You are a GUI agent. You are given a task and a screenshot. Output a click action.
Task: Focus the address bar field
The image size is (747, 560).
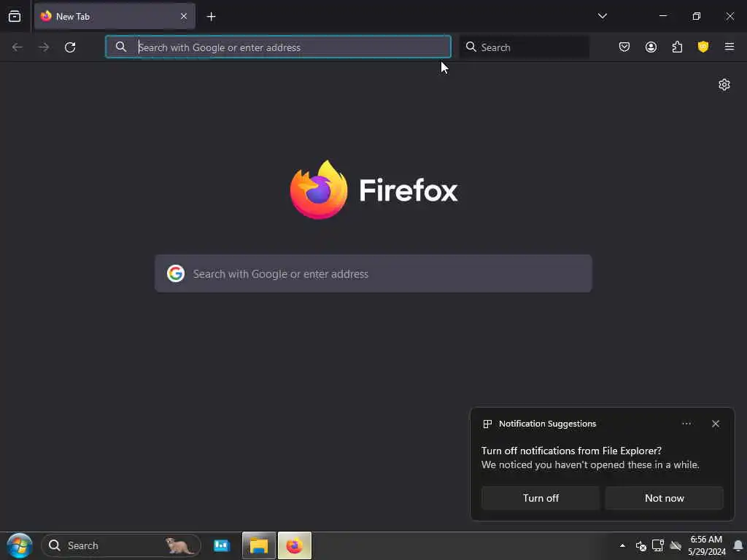coord(278,47)
